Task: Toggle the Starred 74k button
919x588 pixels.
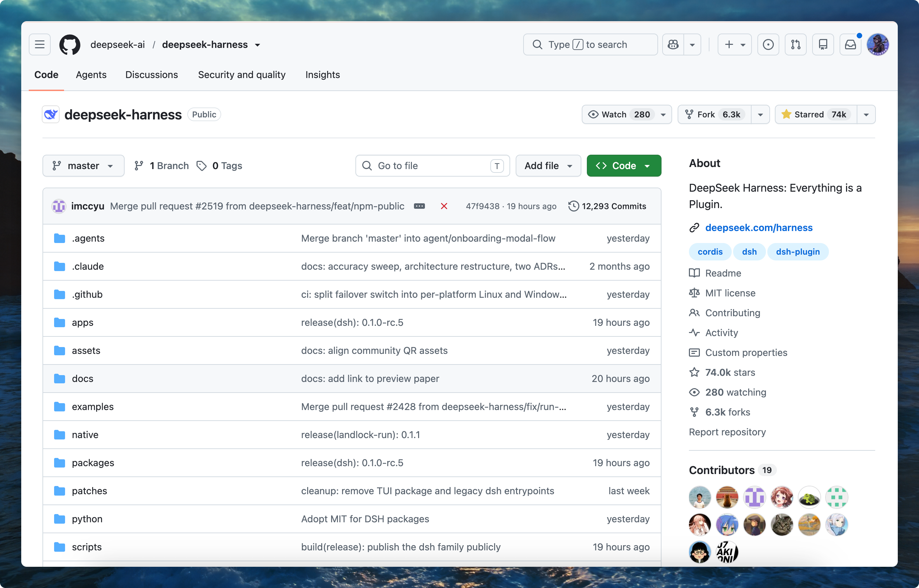Action: (x=816, y=115)
